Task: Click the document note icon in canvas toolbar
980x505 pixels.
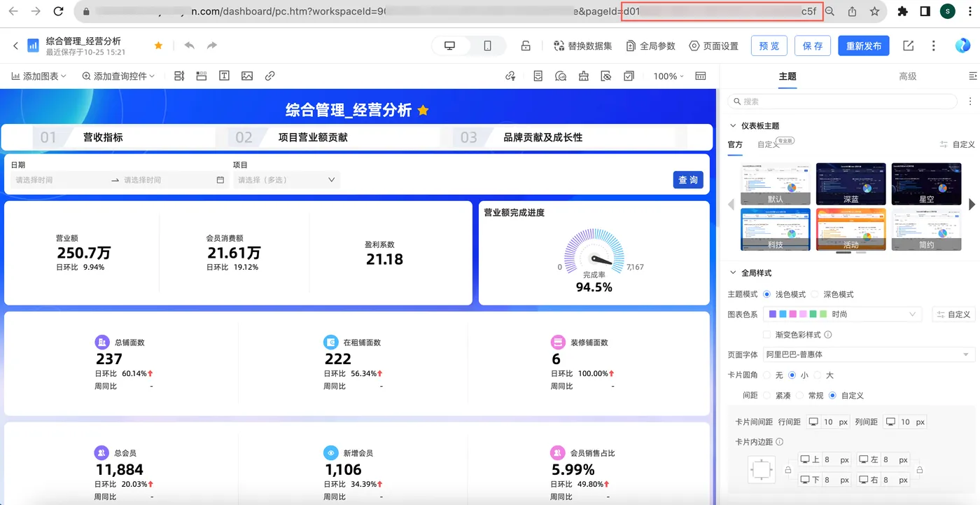Action: coord(538,76)
